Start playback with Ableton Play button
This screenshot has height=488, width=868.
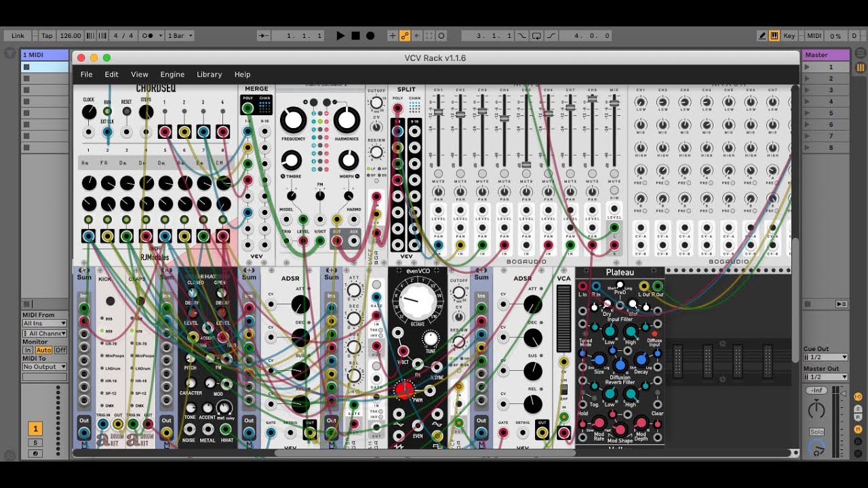(x=340, y=36)
